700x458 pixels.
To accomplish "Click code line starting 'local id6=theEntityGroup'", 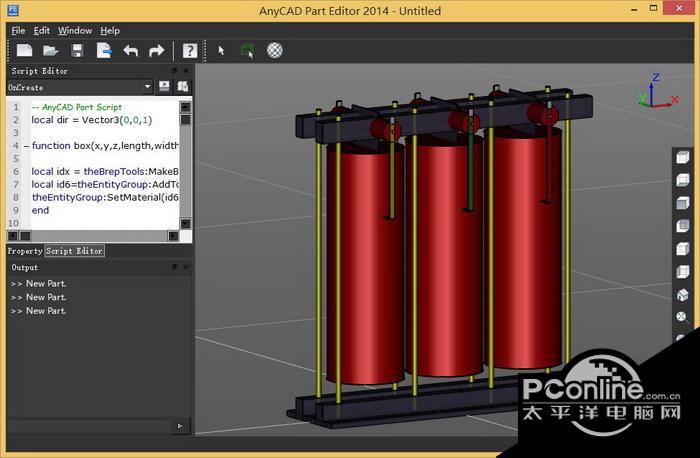I will 105,185.
